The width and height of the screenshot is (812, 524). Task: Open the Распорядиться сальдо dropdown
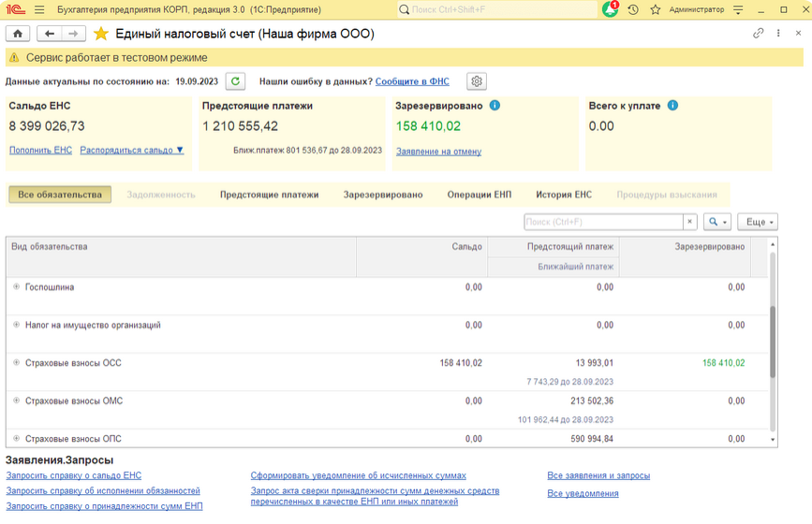tap(132, 150)
